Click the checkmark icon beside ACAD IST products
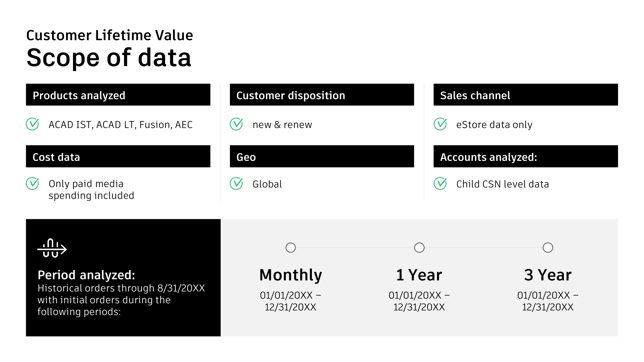Image resolution: width=644 pixels, height=362 pixels. (x=32, y=124)
